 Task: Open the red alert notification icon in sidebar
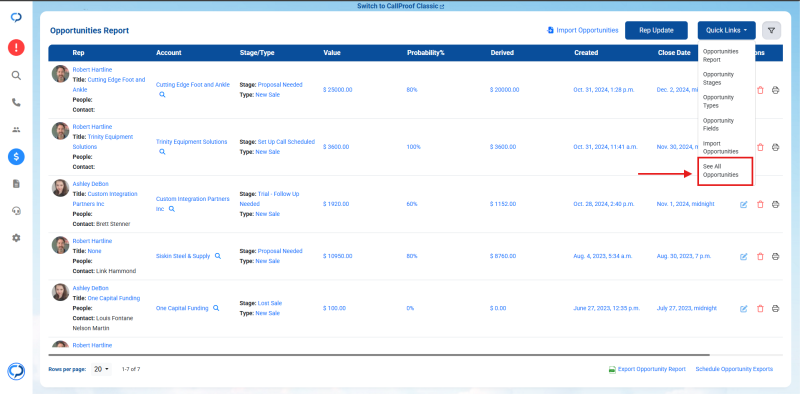click(x=16, y=48)
